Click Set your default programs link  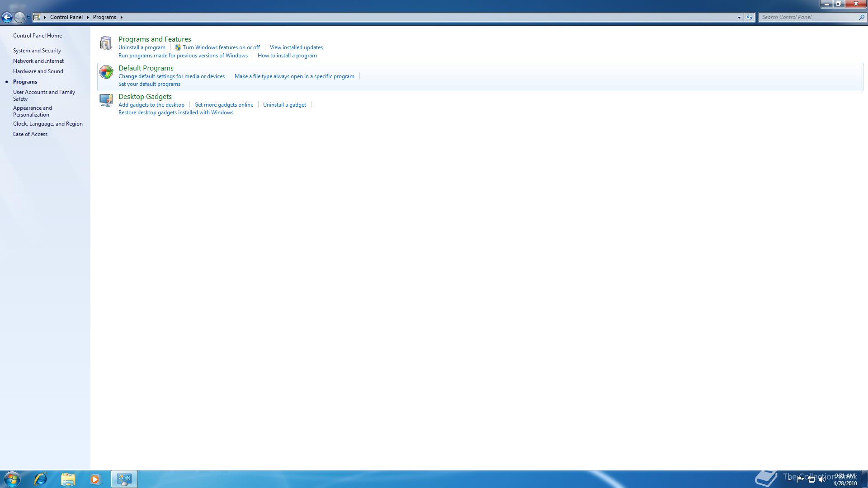149,84
